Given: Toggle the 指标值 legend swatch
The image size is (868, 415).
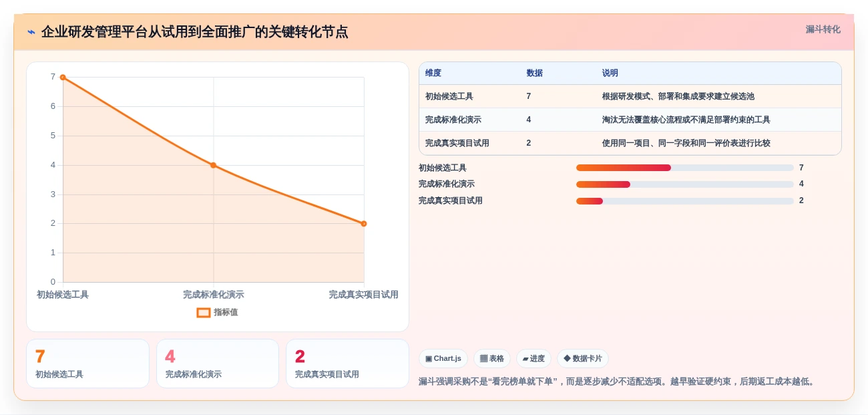Looking at the screenshot, I should (204, 313).
